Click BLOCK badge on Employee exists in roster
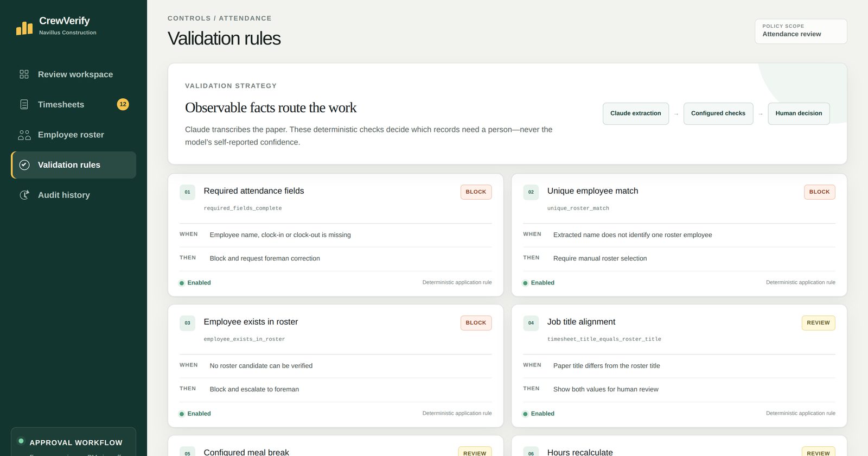Viewport: 868px width, 456px height. click(476, 323)
